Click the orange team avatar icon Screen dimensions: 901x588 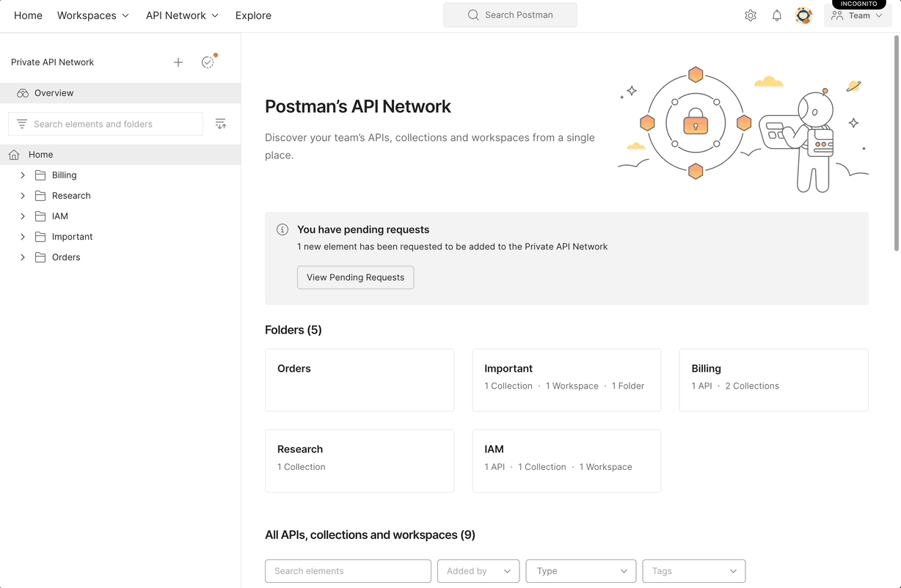803,15
